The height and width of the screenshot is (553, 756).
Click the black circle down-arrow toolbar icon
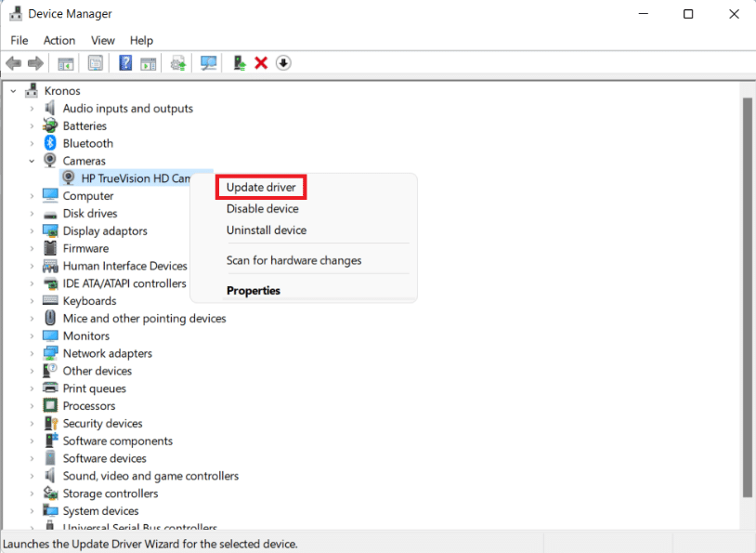[284, 63]
